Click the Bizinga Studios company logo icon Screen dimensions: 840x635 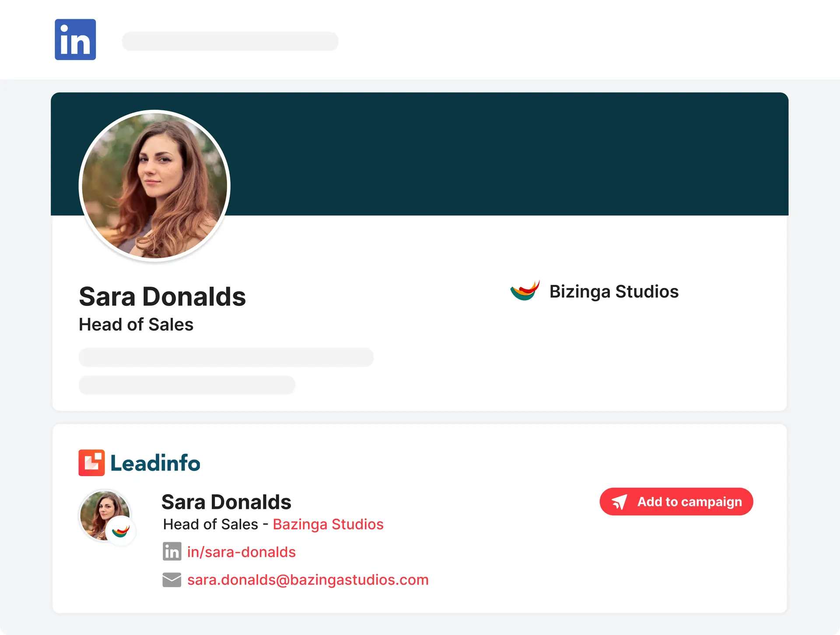[x=525, y=291]
